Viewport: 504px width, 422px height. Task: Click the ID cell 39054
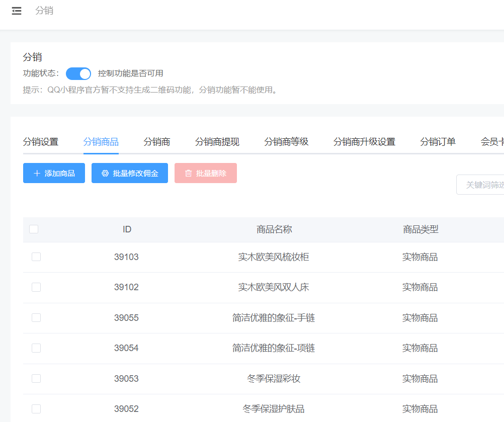pos(126,348)
